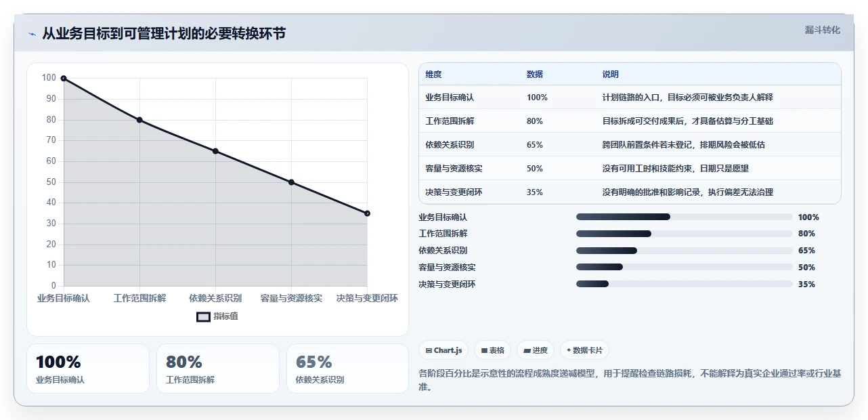
Task: Select the chart point for 业务目标确认
Action: click(x=64, y=79)
